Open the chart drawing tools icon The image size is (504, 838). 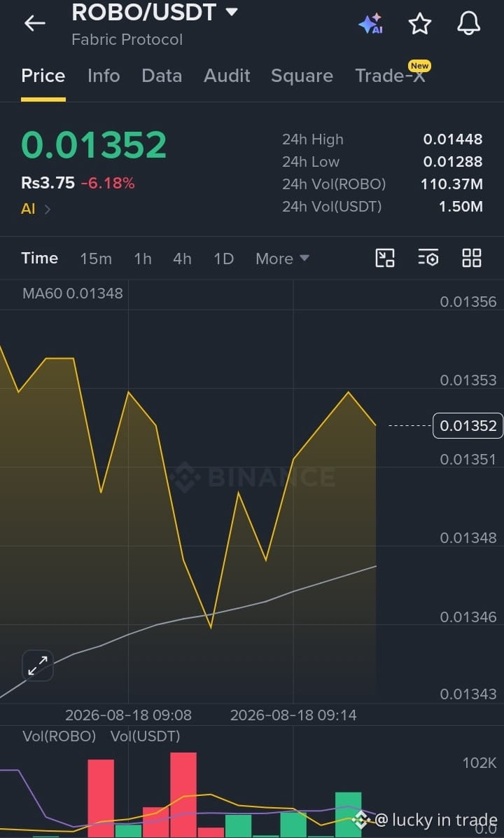pos(385,258)
